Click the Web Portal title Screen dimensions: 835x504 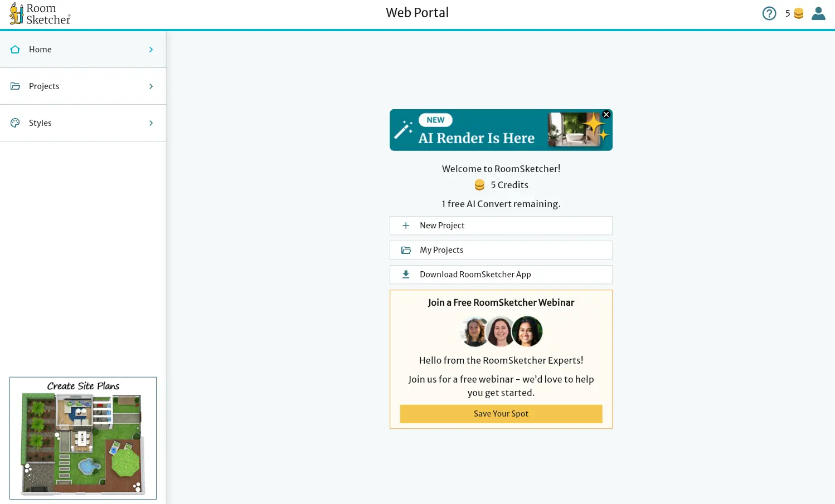pyautogui.click(x=417, y=13)
